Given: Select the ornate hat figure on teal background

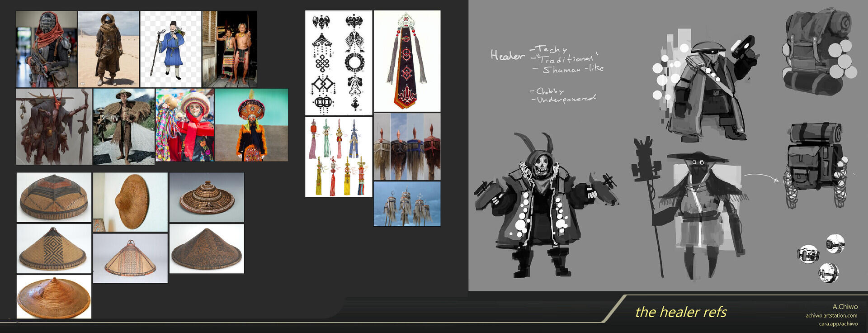Looking at the screenshot, I should click(x=251, y=125).
